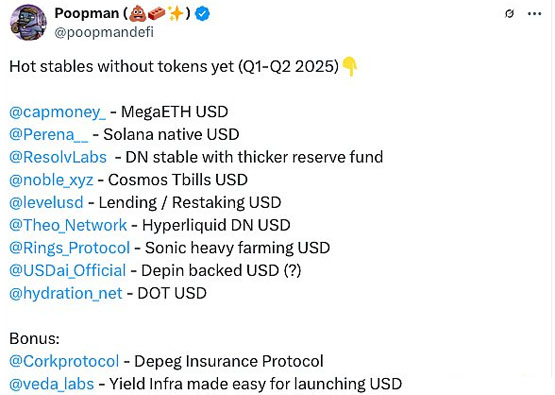Open the @Theo_Network profile link
Image resolution: width=555 pixels, height=395 pixels.
coord(68,225)
